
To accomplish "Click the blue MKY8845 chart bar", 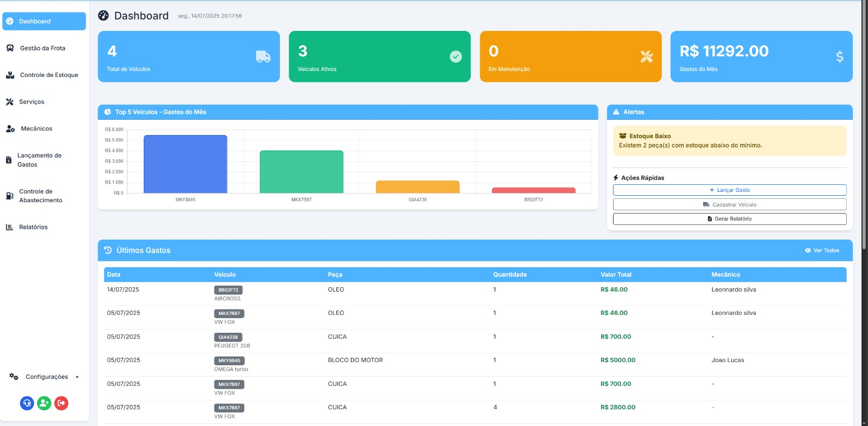I will click(186, 164).
